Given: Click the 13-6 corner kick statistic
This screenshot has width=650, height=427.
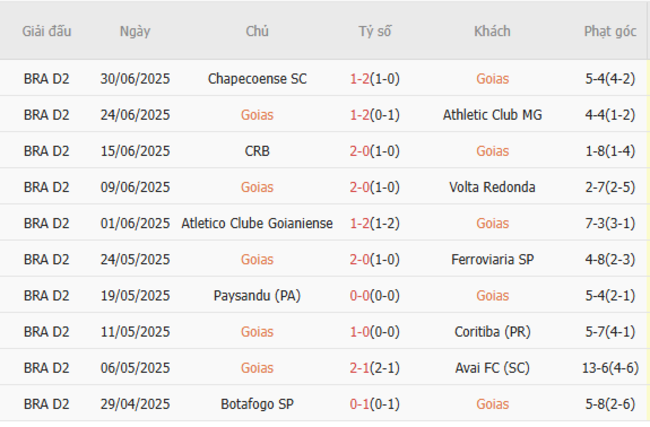Looking at the screenshot, I should pyautogui.click(x=596, y=368).
